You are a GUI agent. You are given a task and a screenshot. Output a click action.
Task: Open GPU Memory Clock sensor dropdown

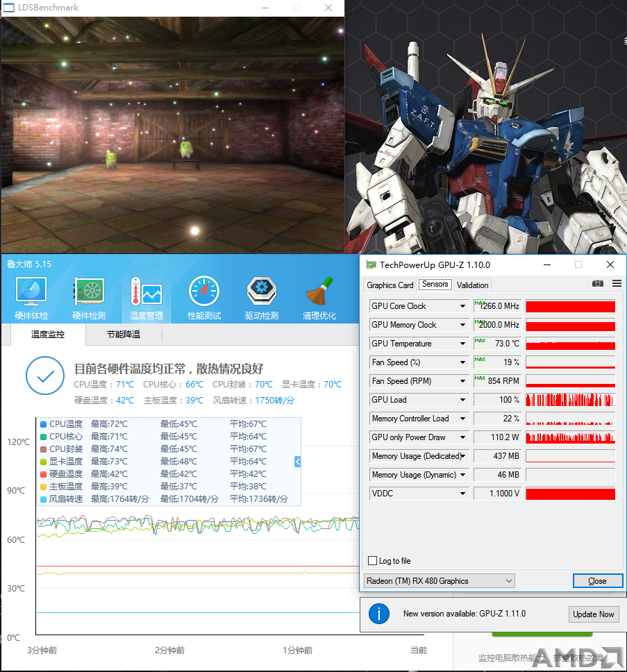coord(462,325)
